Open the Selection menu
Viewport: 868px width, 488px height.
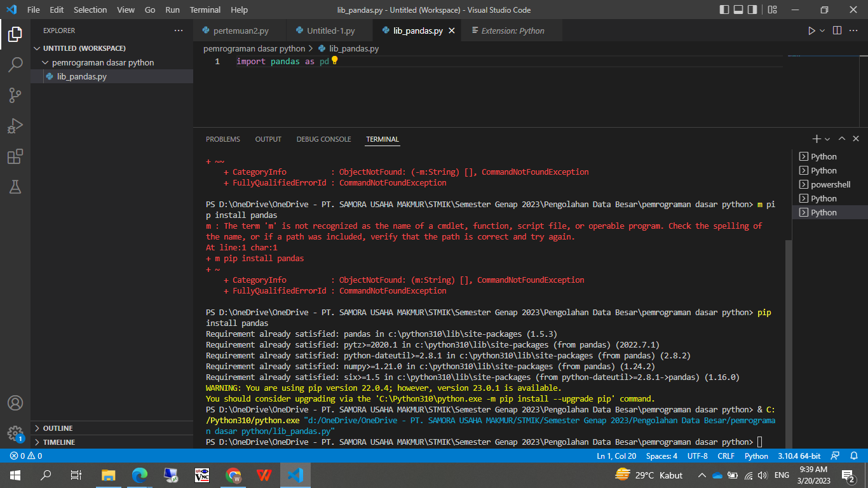[x=90, y=10]
